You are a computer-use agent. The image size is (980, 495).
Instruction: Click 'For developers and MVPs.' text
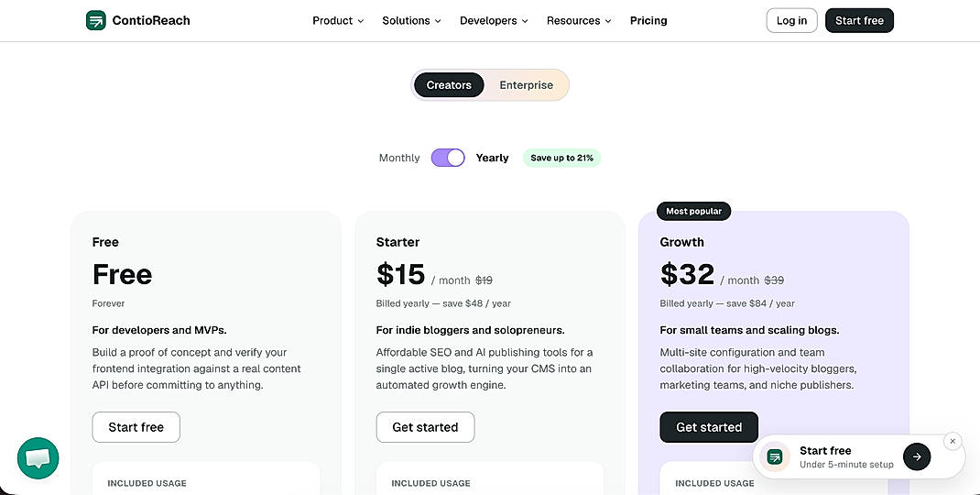tap(159, 330)
